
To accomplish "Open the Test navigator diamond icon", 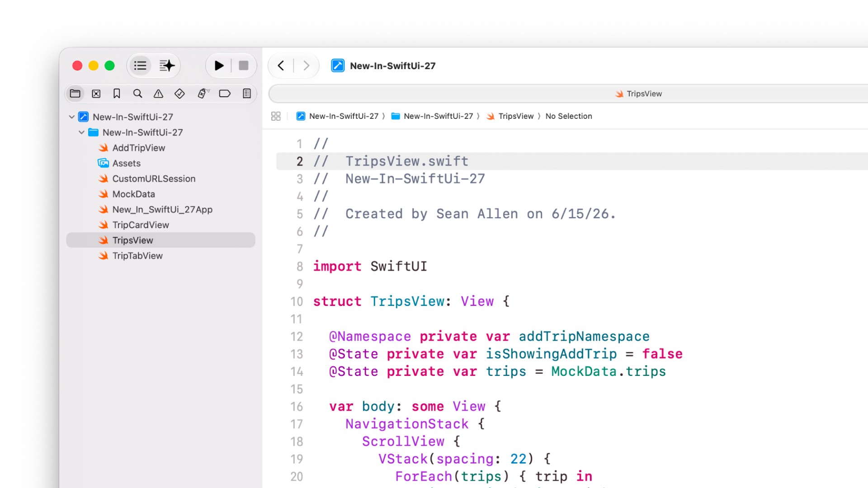I will (179, 94).
